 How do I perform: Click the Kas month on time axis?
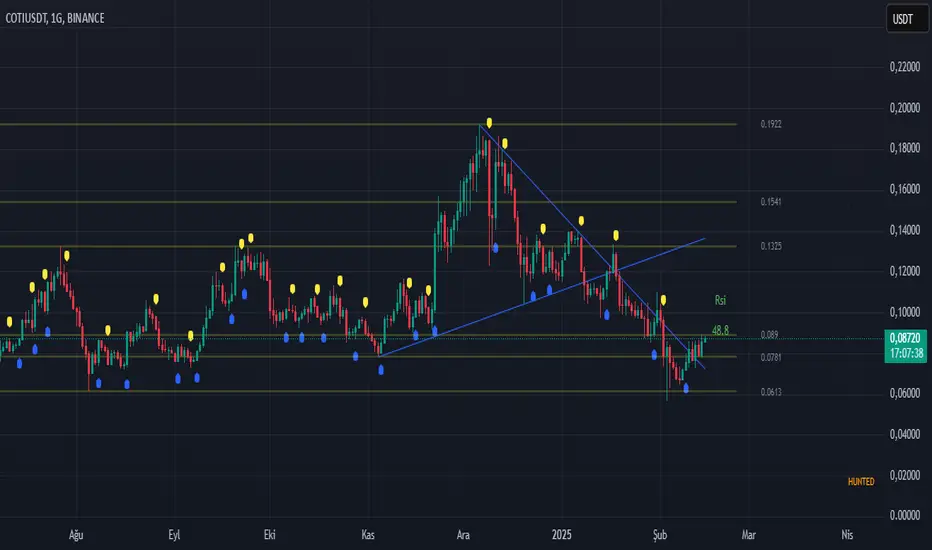pyautogui.click(x=368, y=535)
